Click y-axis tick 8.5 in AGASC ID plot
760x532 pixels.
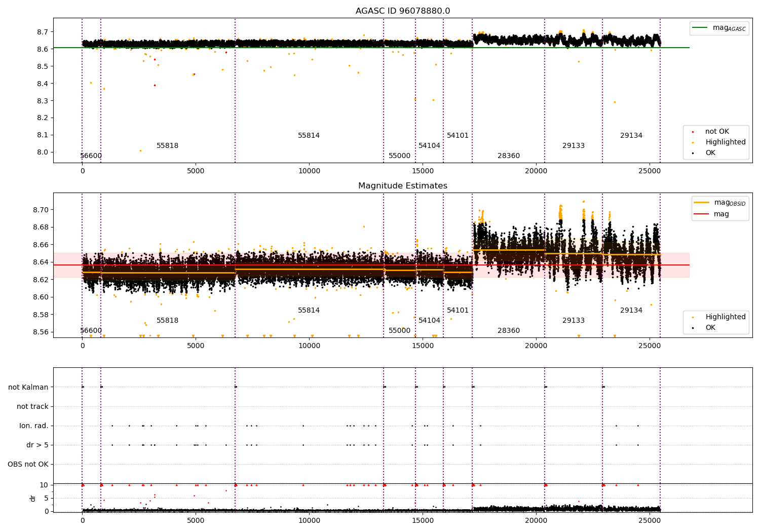(x=43, y=66)
